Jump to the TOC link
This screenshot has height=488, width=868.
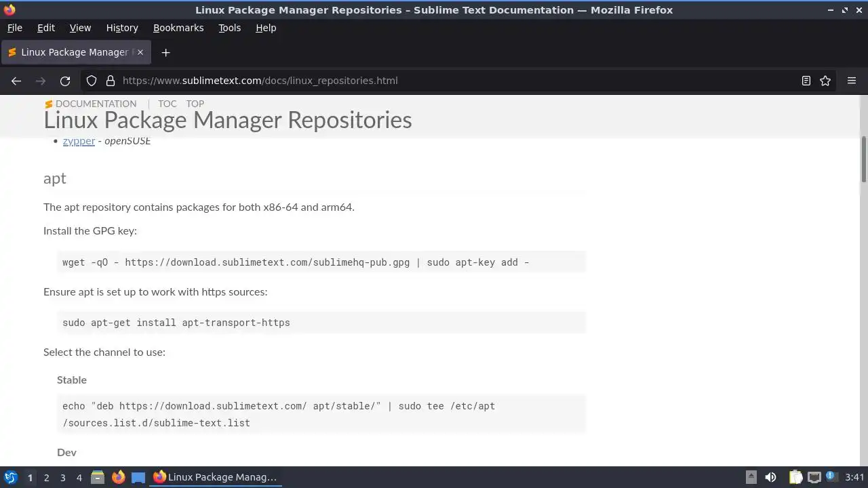tap(167, 104)
